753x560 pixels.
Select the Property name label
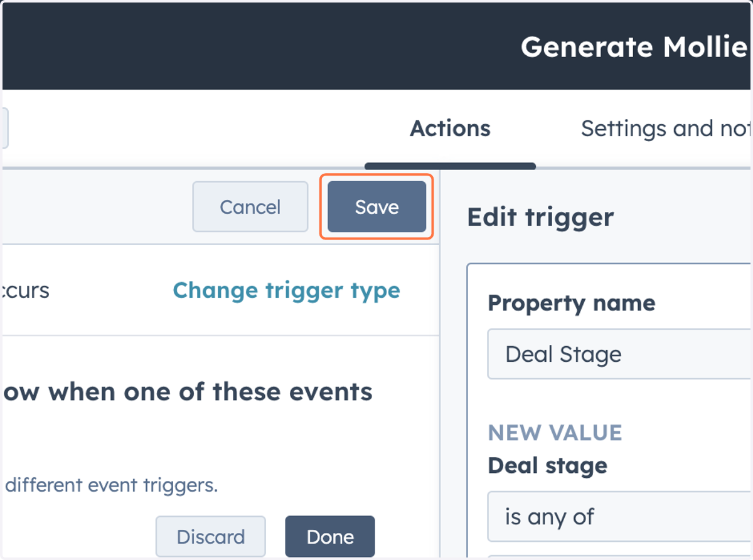click(572, 304)
